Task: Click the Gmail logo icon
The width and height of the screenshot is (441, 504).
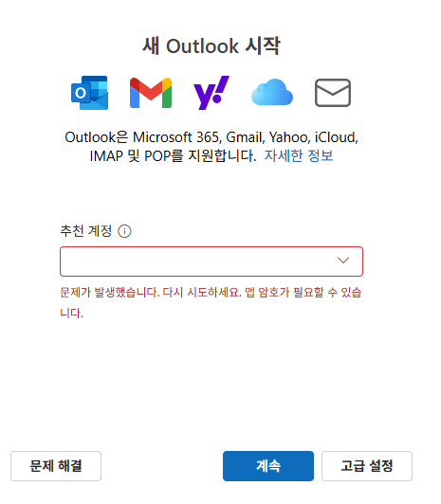Action: pyautogui.click(x=151, y=93)
